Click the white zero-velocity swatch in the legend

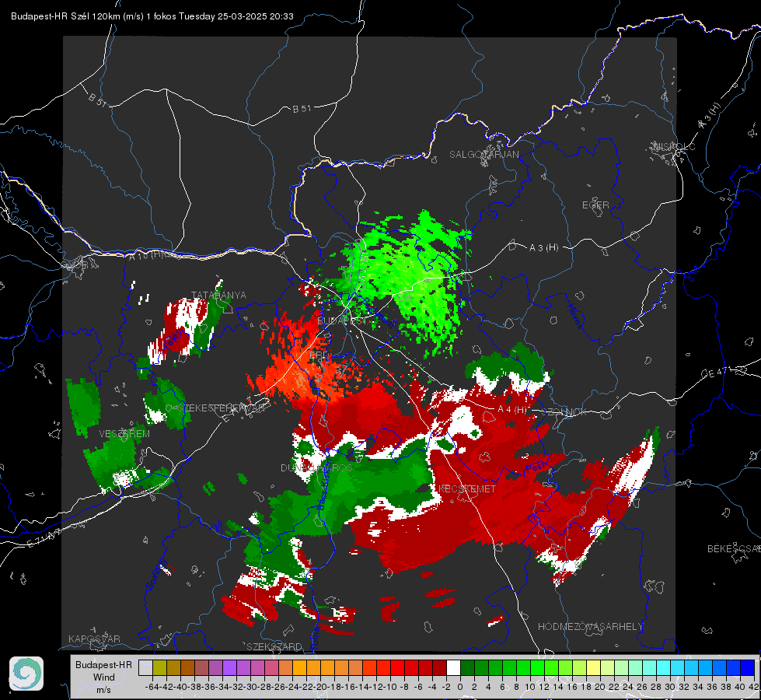tap(453, 667)
